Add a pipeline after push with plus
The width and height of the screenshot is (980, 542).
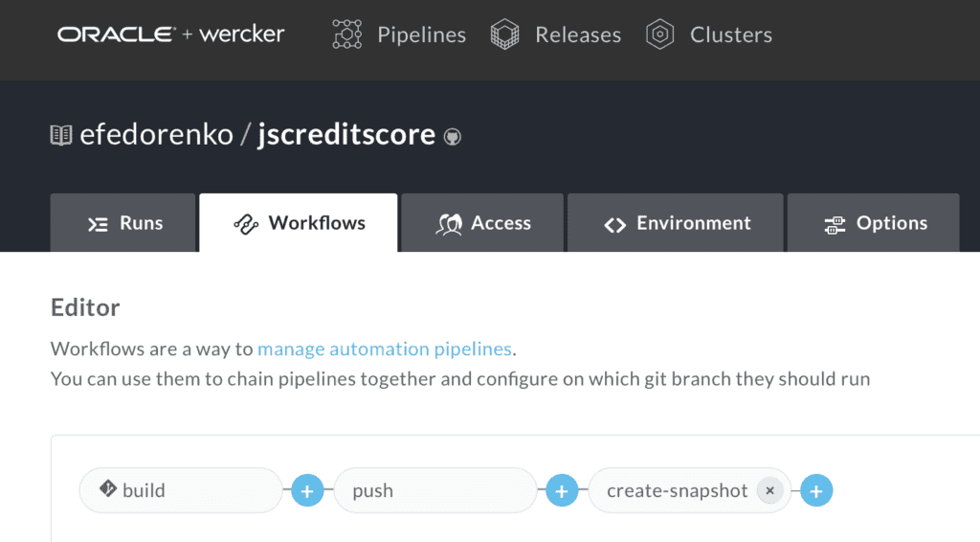562,490
